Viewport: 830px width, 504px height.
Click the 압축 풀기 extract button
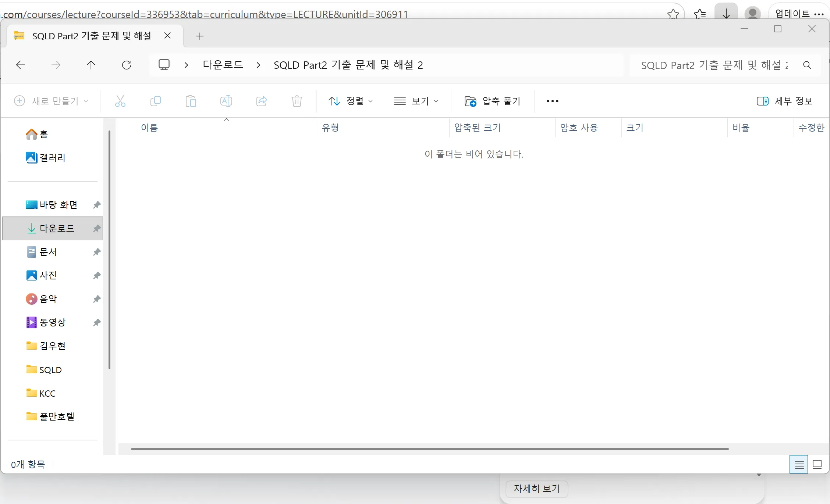pyautogui.click(x=492, y=101)
